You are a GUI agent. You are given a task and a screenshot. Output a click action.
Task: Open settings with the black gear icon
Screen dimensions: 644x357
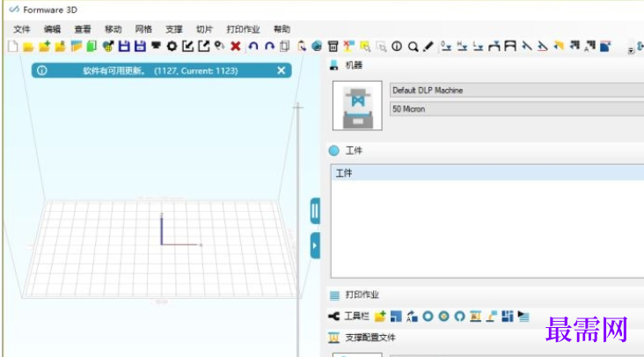(x=172, y=47)
